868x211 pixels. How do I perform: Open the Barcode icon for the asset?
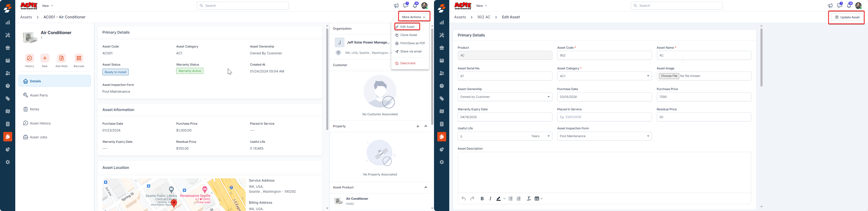pyautogui.click(x=79, y=58)
